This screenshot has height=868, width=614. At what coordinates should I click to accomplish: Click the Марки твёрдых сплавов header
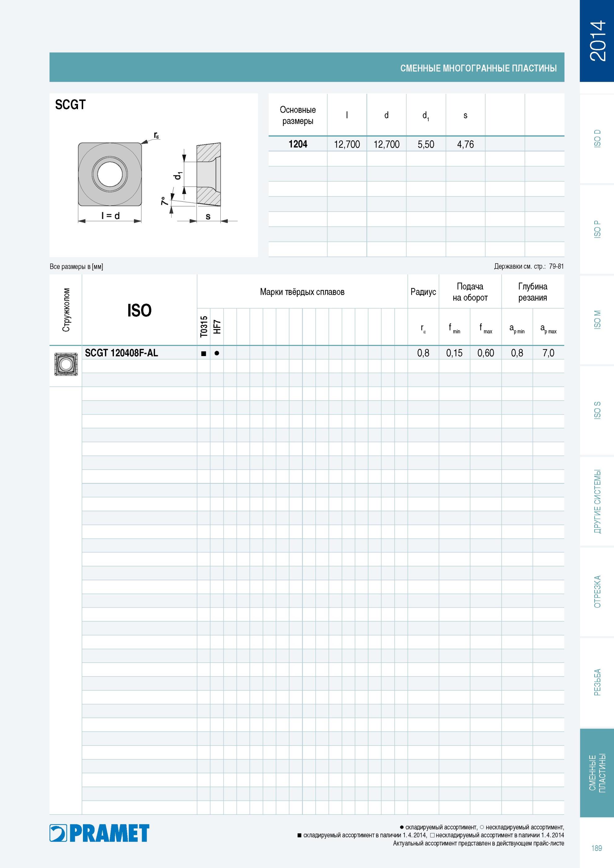(302, 292)
